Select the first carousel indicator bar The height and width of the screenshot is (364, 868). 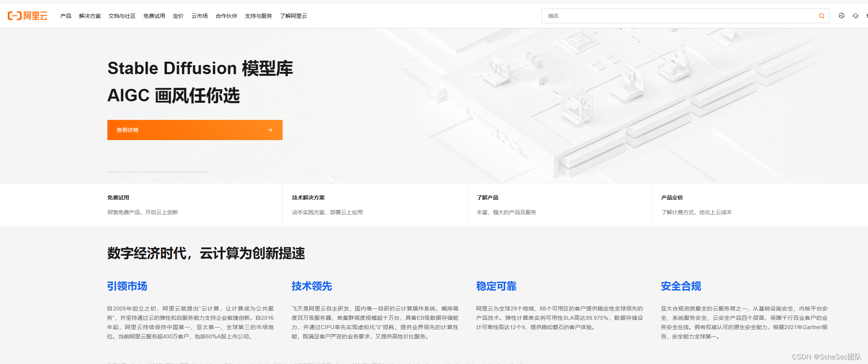[x=115, y=172]
